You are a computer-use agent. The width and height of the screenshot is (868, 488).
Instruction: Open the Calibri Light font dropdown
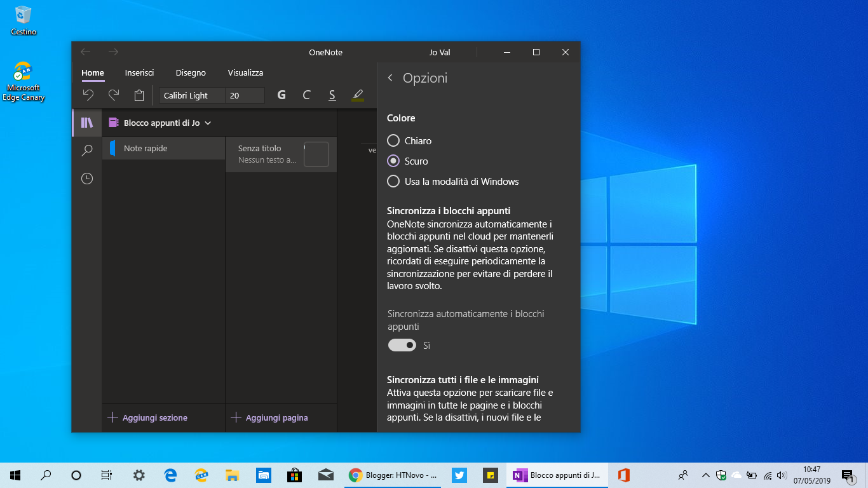pyautogui.click(x=192, y=95)
